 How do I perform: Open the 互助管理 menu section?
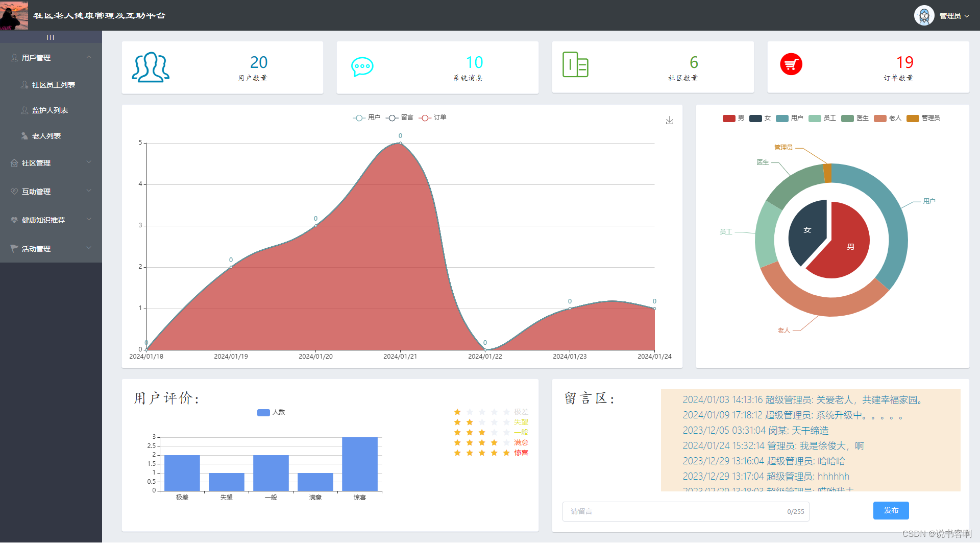click(51, 192)
